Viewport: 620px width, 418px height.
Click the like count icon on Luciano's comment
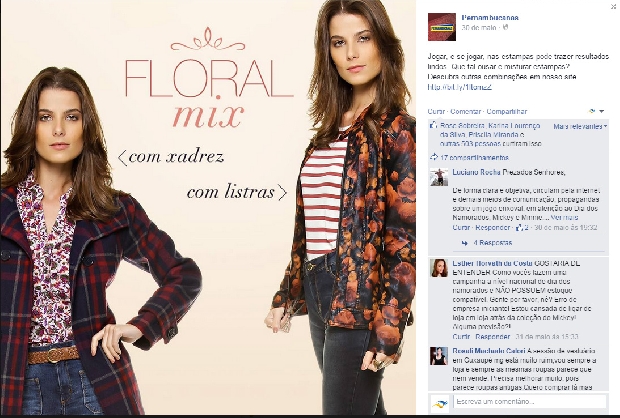(520, 227)
